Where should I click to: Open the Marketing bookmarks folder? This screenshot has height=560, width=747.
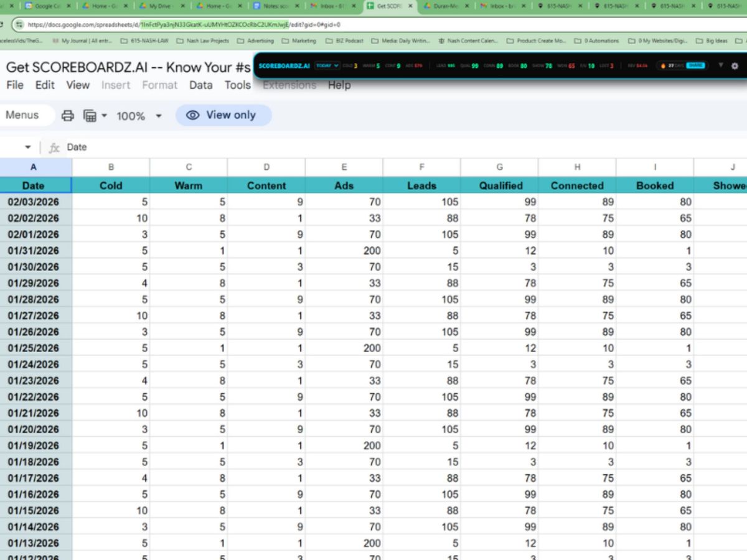coord(299,41)
